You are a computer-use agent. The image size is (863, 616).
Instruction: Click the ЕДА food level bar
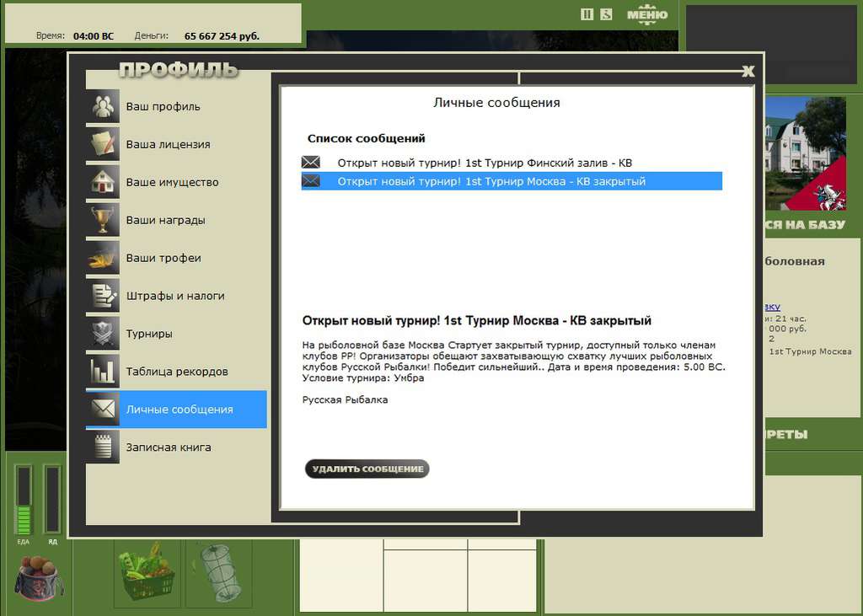[24, 500]
